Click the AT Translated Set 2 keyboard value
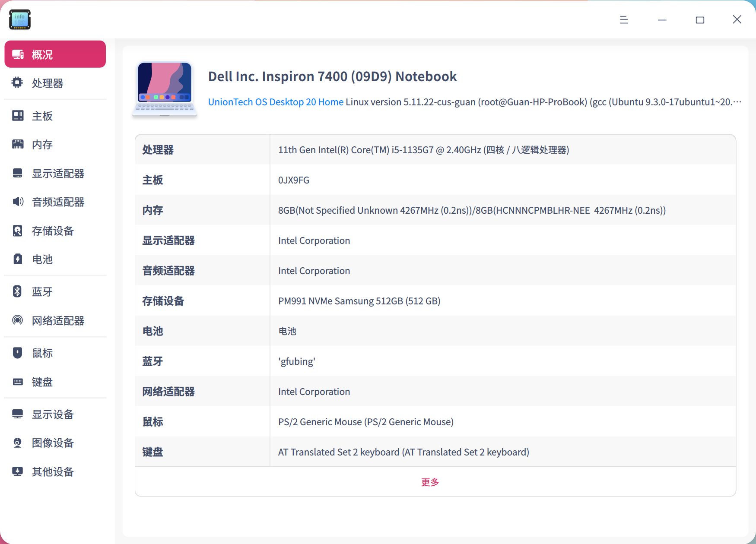The height and width of the screenshot is (544, 756). click(x=403, y=452)
